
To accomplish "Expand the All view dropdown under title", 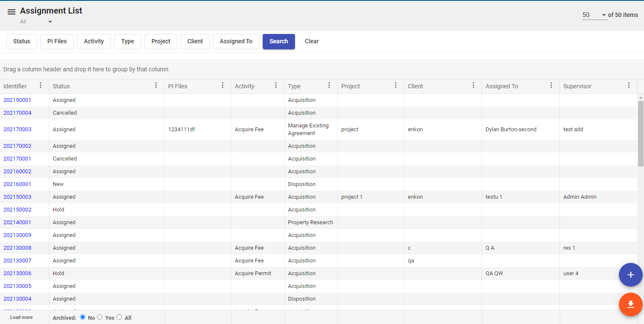I will click(x=50, y=22).
